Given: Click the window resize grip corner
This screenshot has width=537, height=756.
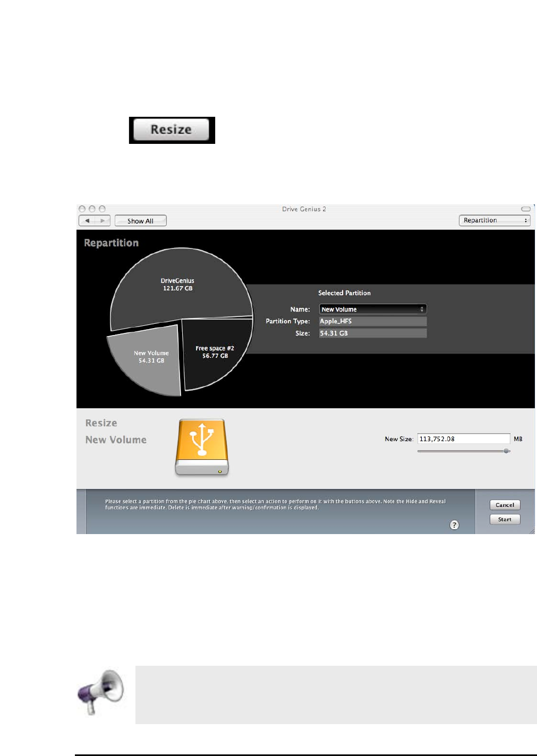Looking at the screenshot, I should [x=531, y=530].
